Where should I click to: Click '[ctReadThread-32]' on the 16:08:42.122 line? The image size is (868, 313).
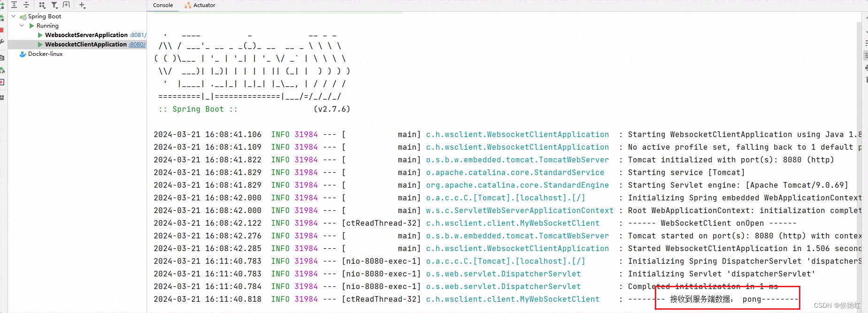click(381, 223)
